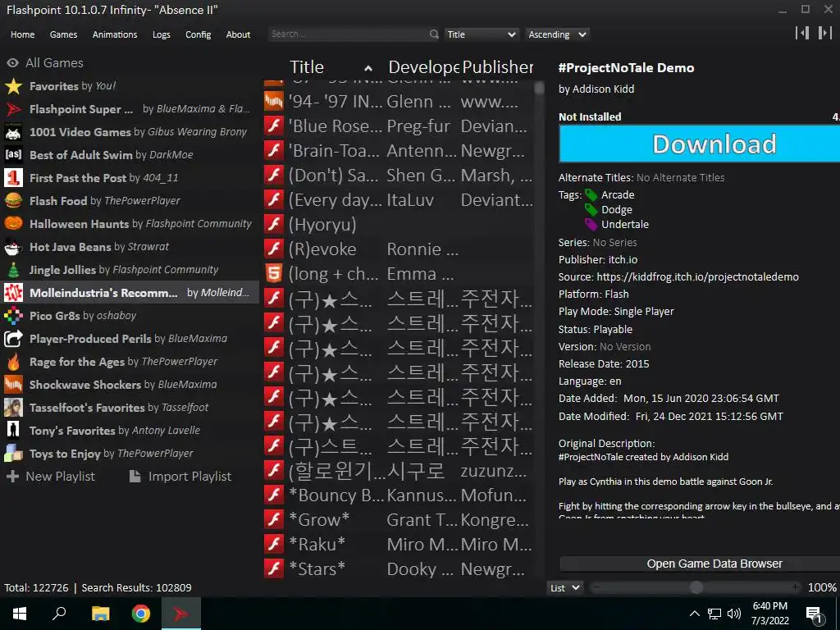Click the Flash icon of *Grow* row
This screenshot has width=840, height=630.
tap(274, 519)
